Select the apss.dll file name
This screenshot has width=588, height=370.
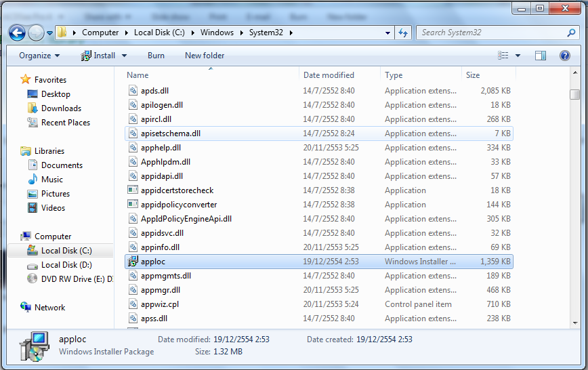[x=154, y=318]
